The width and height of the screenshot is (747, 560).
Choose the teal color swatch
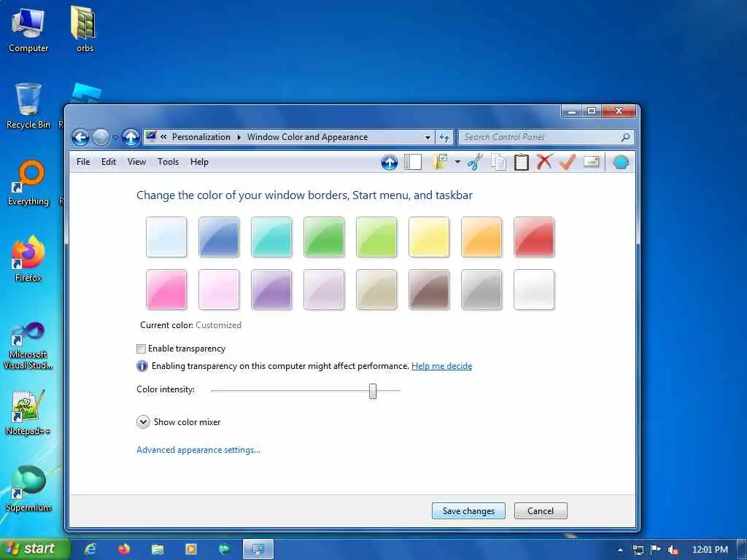tap(271, 237)
